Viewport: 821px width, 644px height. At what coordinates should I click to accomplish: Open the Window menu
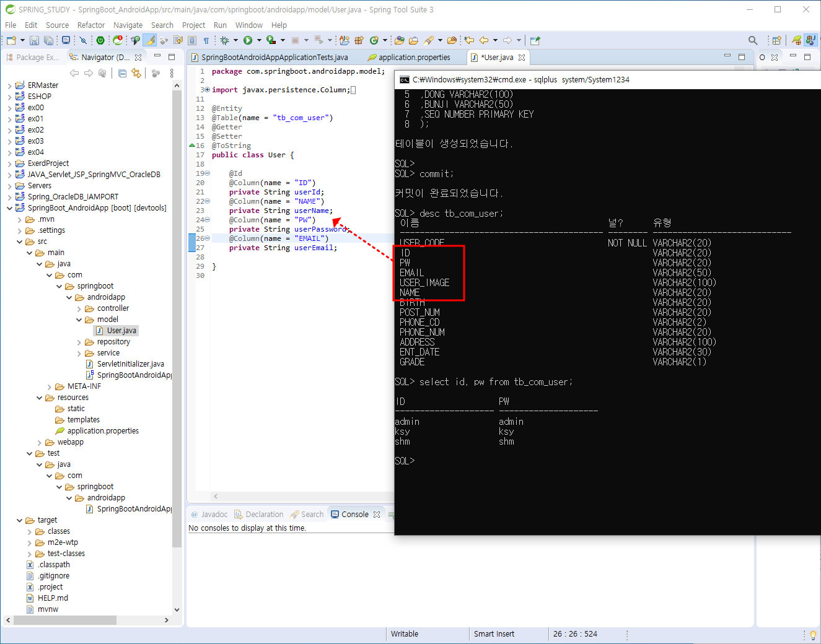[249, 25]
